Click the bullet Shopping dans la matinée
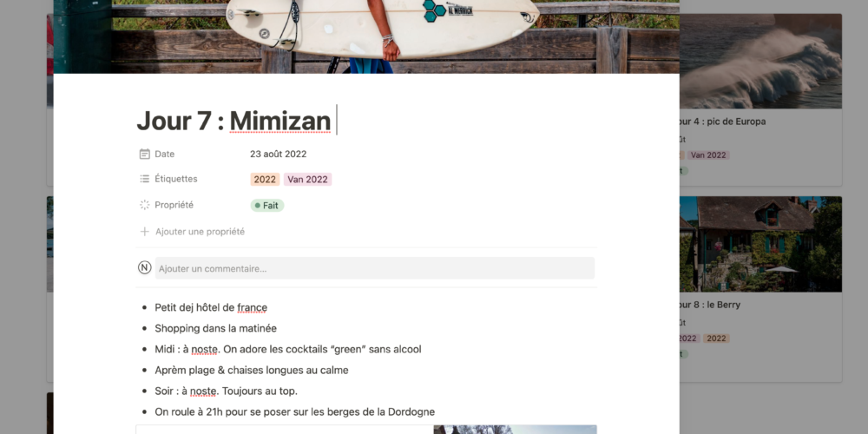 (216, 328)
